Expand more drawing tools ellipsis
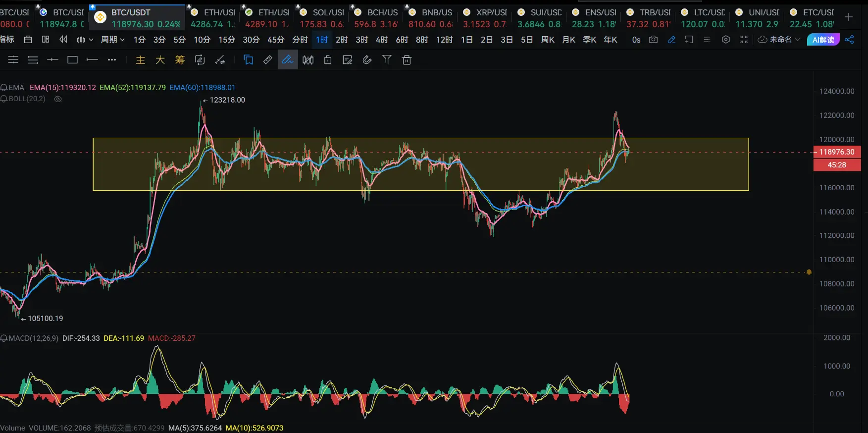Viewport: 868px width, 433px height. click(x=112, y=60)
